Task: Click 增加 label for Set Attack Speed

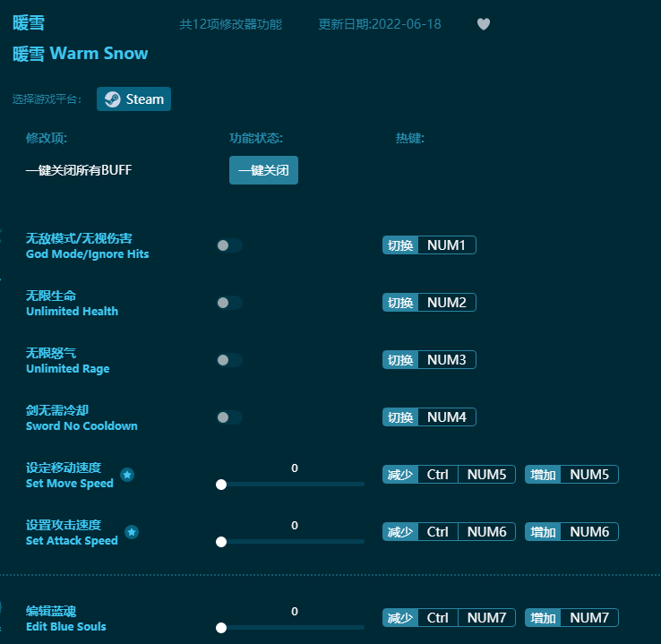Action: (x=543, y=532)
